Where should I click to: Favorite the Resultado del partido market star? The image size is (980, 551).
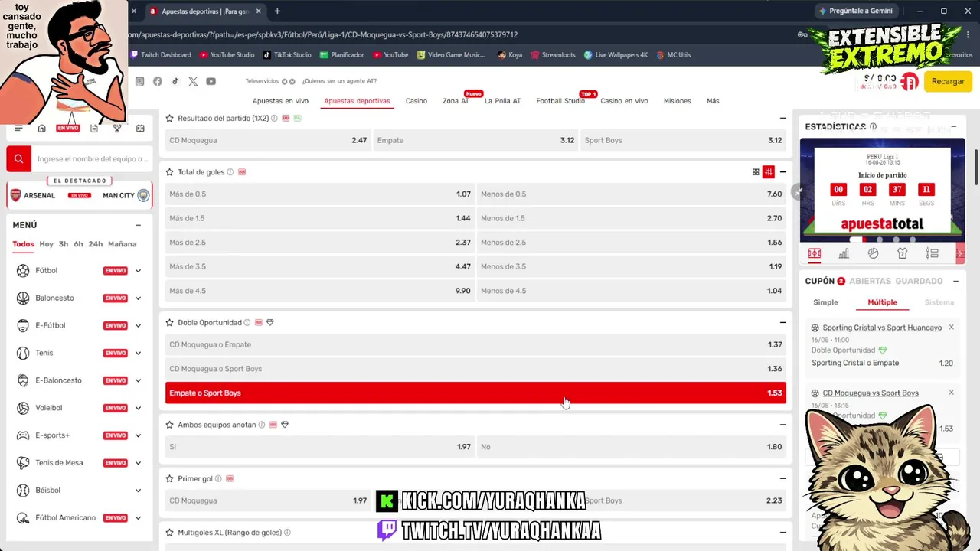pyautogui.click(x=170, y=119)
